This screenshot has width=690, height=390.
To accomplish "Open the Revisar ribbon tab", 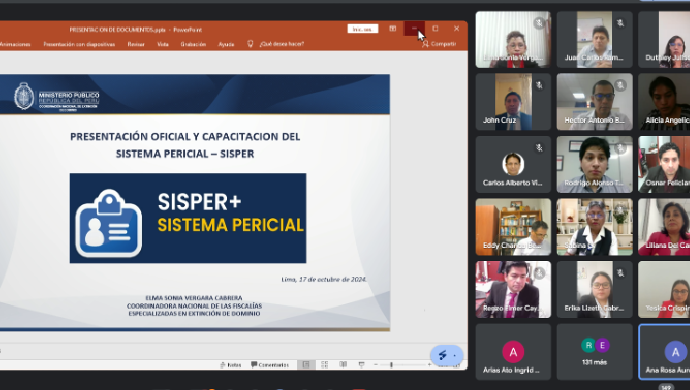I will pyautogui.click(x=136, y=44).
